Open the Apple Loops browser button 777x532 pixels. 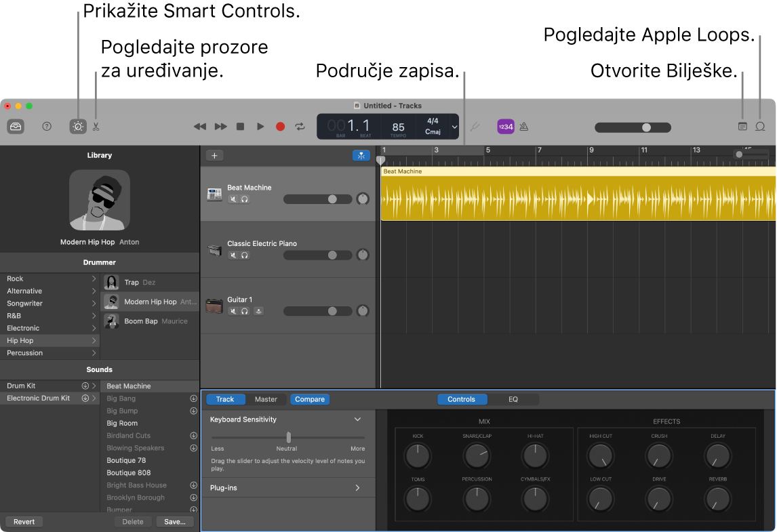coord(760,127)
